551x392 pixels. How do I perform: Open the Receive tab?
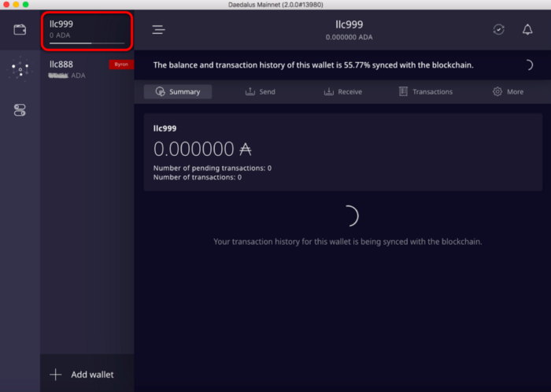click(x=342, y=91)
